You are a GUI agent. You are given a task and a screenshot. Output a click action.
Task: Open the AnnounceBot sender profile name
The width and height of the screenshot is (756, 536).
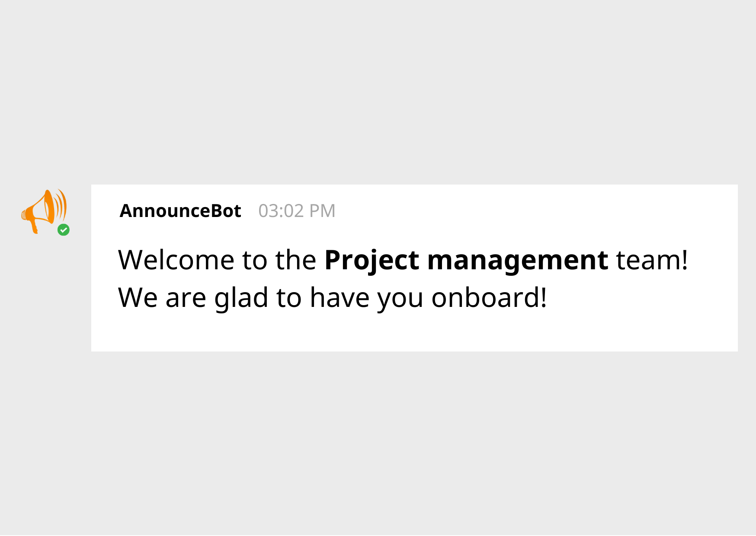180,211
